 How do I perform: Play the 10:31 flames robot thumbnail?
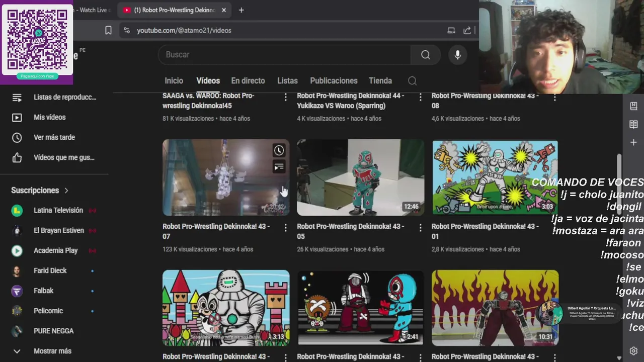click(495, 308)
